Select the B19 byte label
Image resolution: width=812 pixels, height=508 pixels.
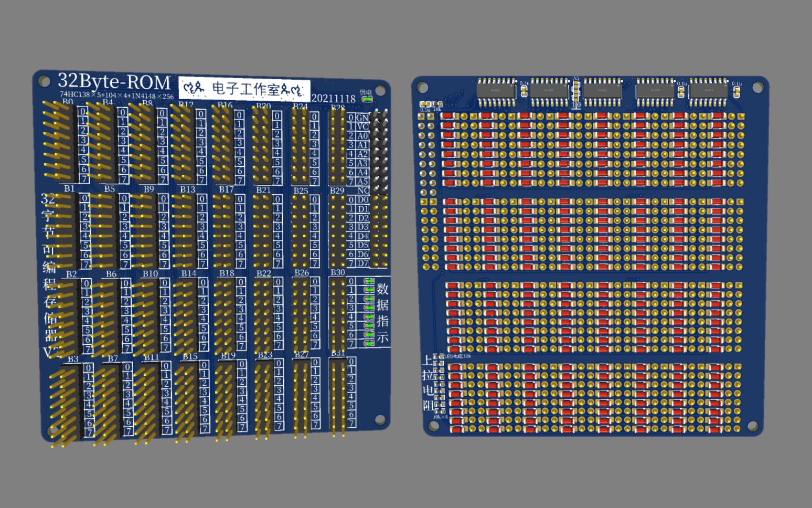(228, 356)
